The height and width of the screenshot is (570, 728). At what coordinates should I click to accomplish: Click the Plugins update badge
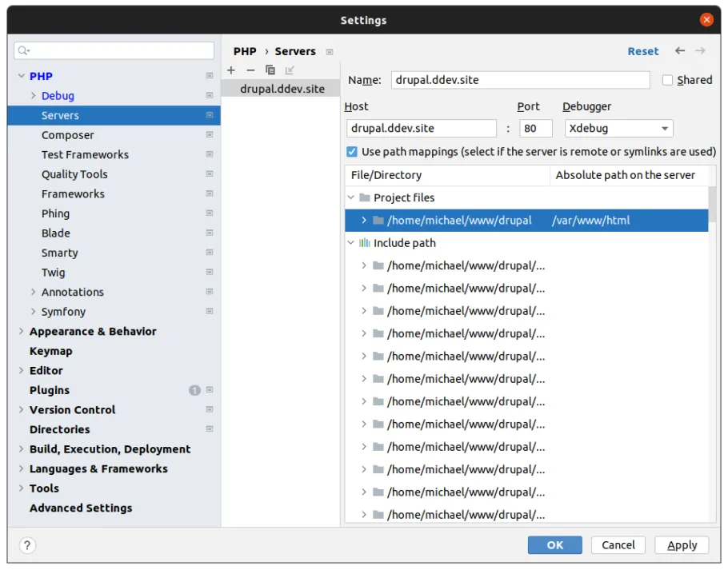pyautogui.click(x=194, y=390)
